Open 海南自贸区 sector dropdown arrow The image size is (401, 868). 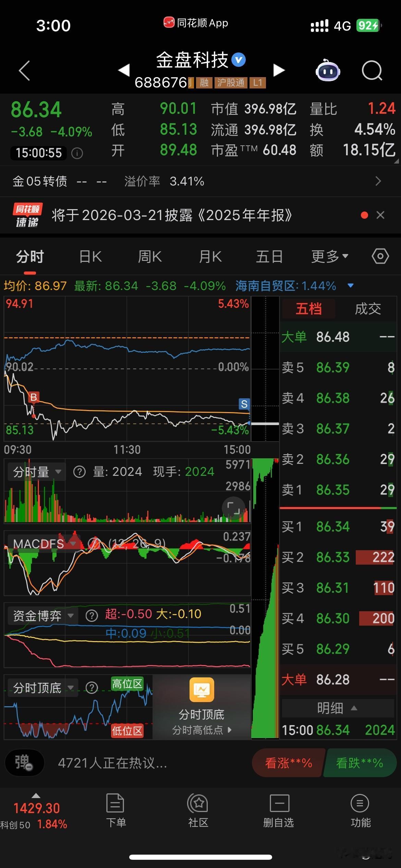351,286
